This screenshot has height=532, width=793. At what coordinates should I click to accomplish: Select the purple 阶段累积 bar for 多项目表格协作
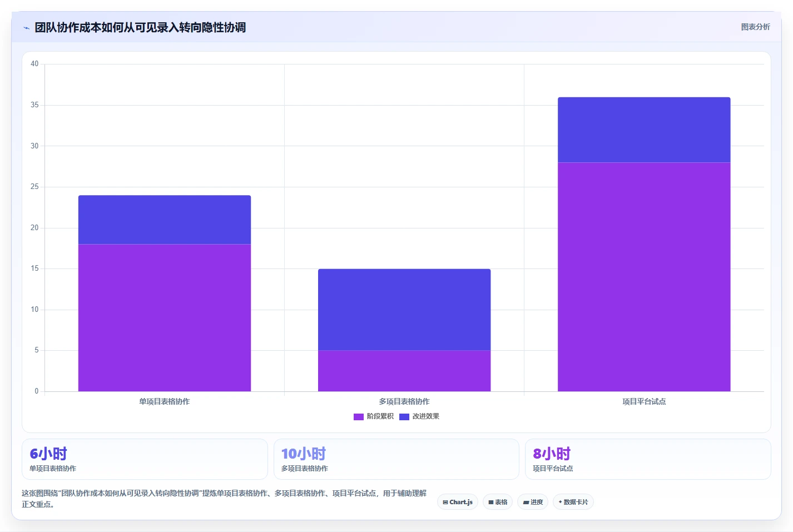[404, 371]
